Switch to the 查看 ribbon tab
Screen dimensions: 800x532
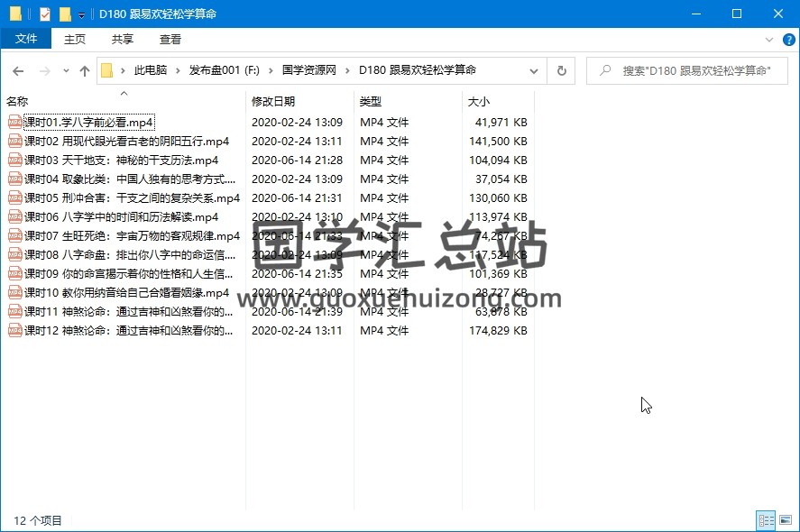170,40
